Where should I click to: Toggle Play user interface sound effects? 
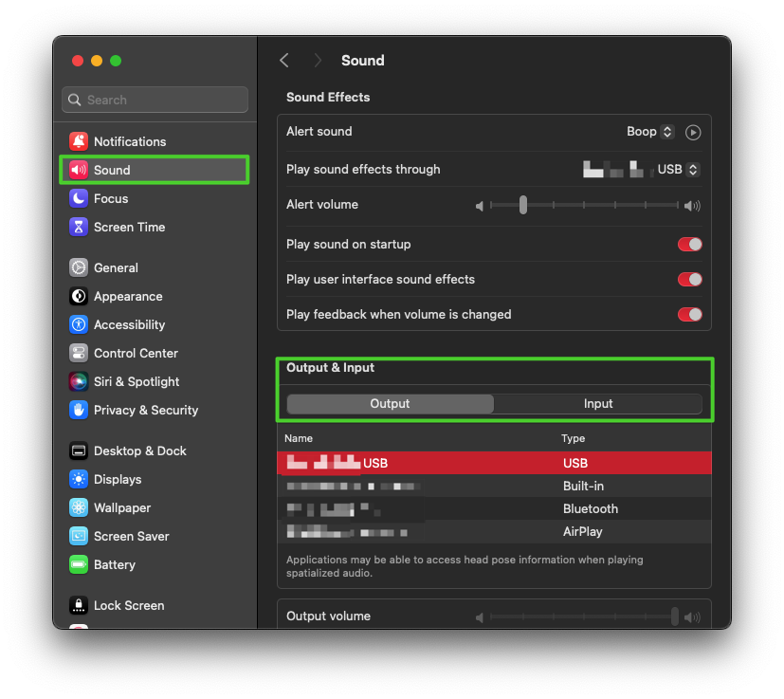[x=689, y=280]
